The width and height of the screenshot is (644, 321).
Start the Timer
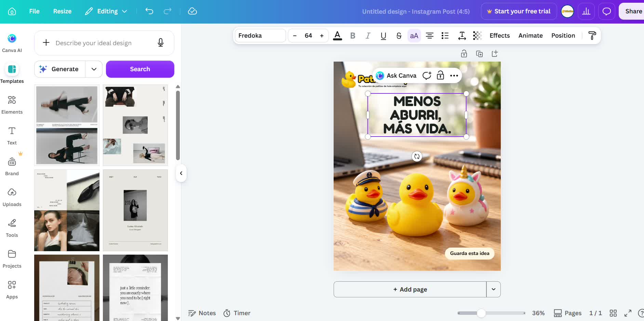click(x=237, y=313)
